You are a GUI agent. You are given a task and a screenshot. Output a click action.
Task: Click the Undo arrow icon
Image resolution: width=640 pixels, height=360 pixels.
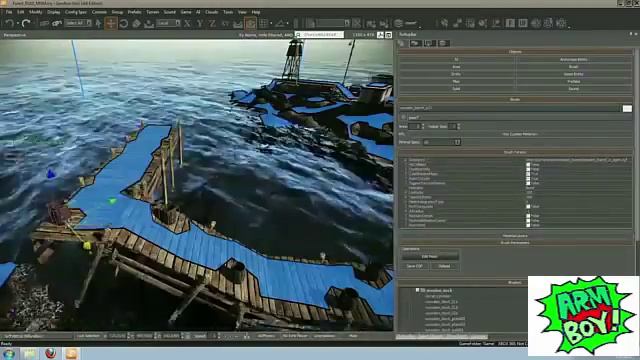tap(10, 23)
